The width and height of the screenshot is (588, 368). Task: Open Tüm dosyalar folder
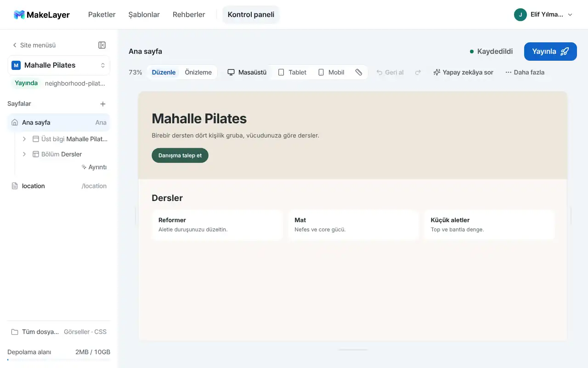[59, 332]
